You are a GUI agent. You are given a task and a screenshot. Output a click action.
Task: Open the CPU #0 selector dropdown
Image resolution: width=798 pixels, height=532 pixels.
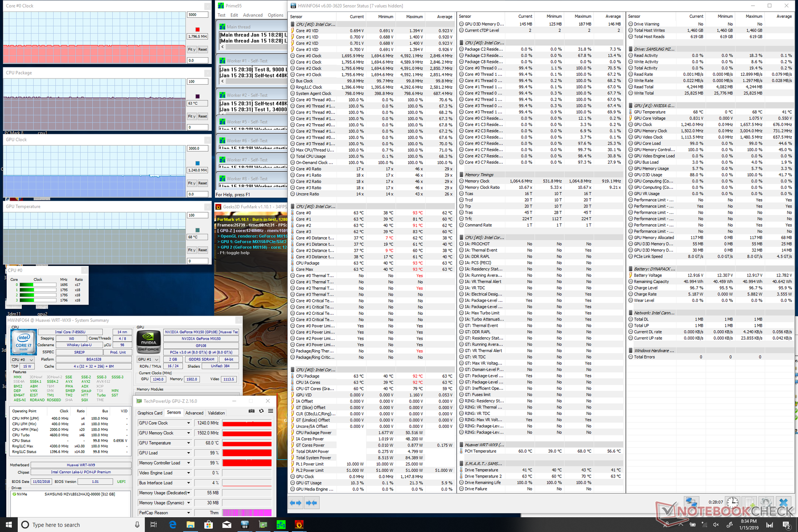coord(23,360)
